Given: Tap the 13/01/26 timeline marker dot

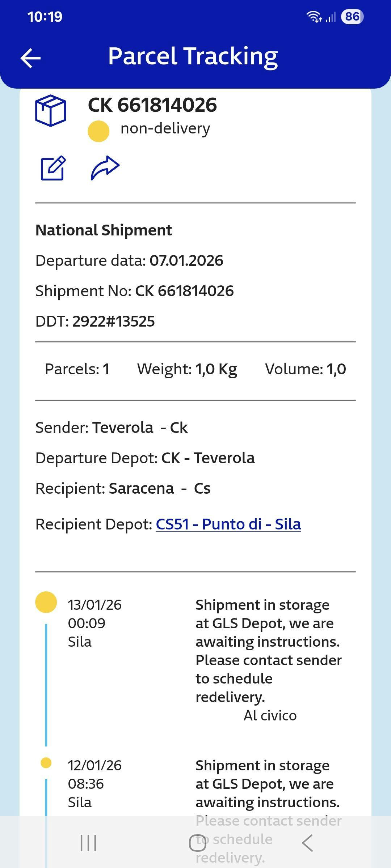Looking at the screenshot, I should [46, 602].
